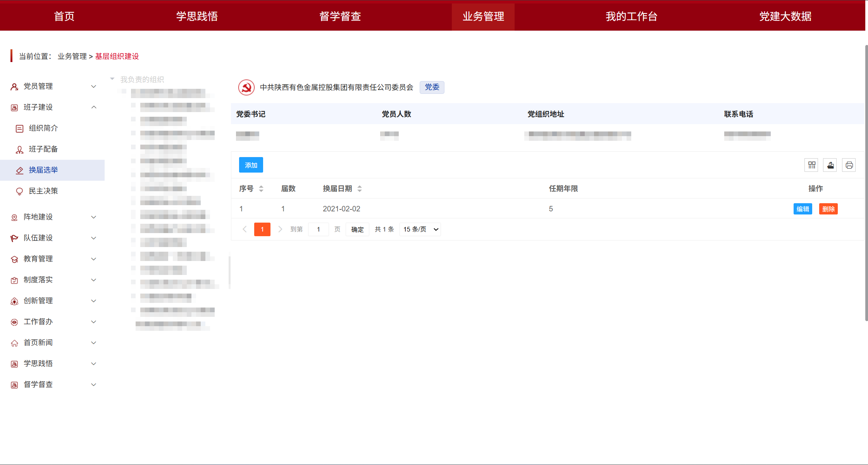868x465 pixels.
Task: Select the 民主决策 lightbulb icon
Action: tap(19, 191)
